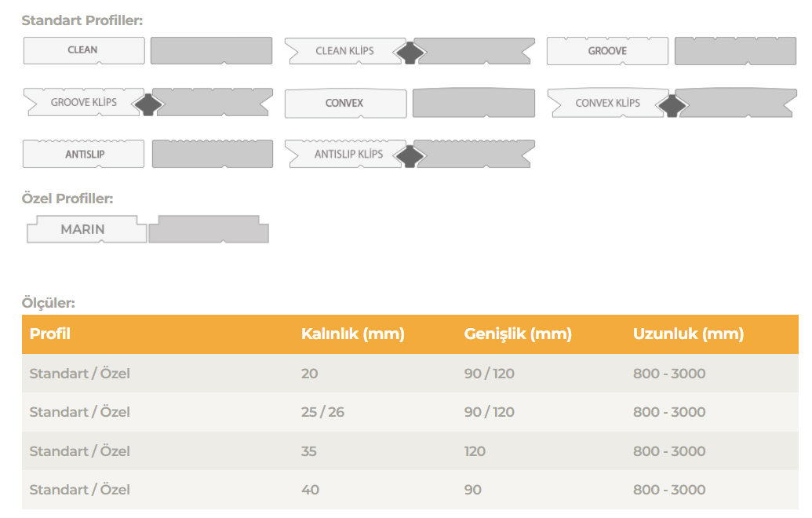Image resolution: width=812 pixels, height=518 pixels.
Task: Click the Kalınlık (mm) column header
Action: (352, 334)
